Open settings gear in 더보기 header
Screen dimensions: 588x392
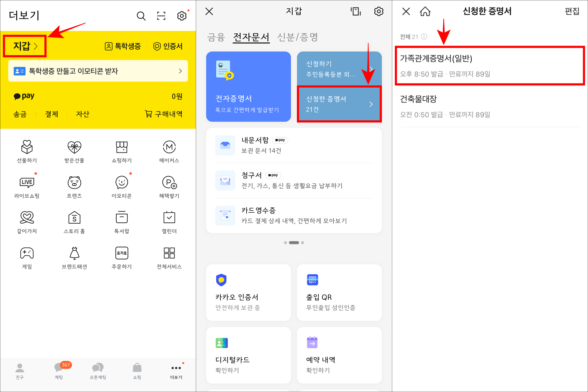click(182, 16)
